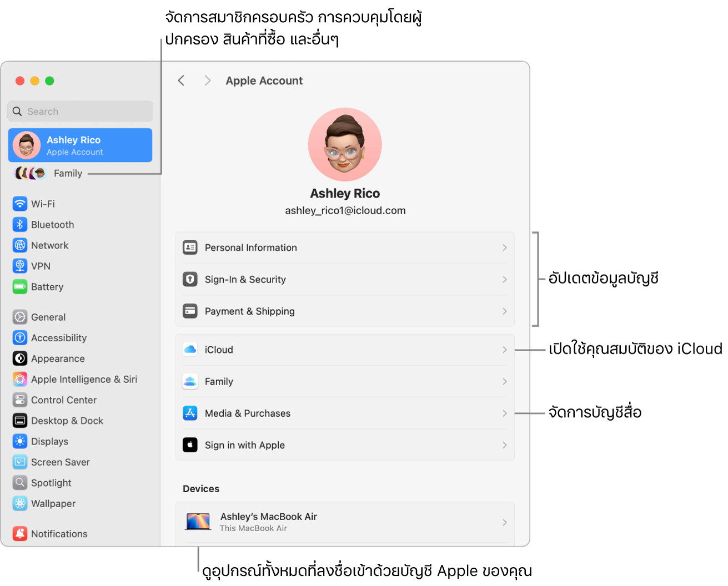The height and width of the screenshot is (586, 728).
Task: Open Family row chevron in main pane
Action: [x=505, y=381]
